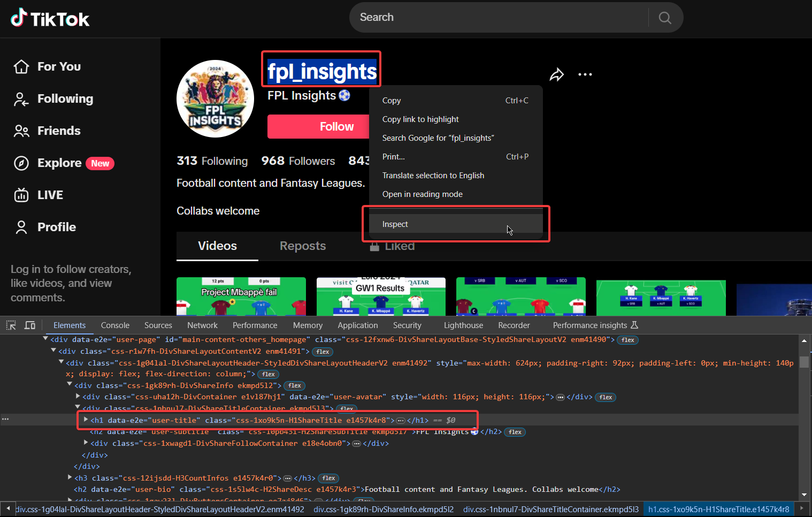Open the Project Mbappé fail video thumbnail

click(x=241, y=296)
